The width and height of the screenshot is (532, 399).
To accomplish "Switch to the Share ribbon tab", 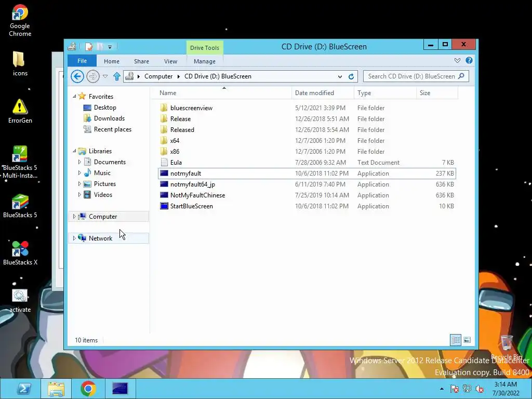I will [x=141, y=61].
